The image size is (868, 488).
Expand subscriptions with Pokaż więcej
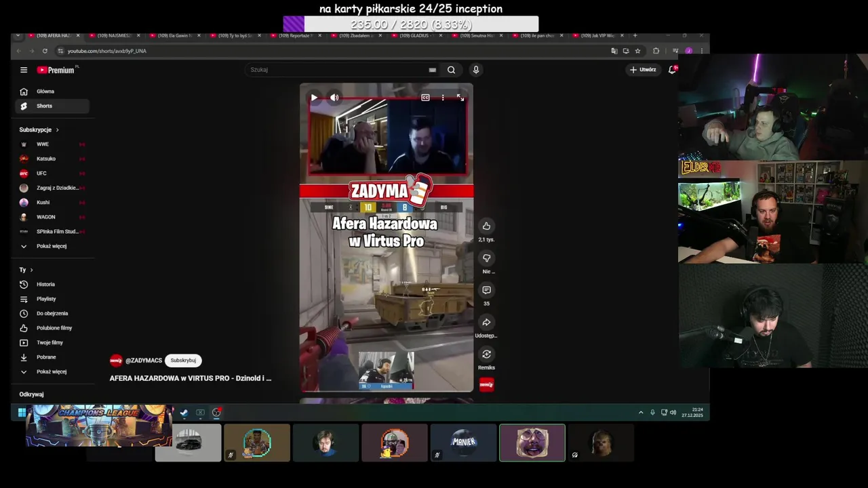click(x=52, y=246)
